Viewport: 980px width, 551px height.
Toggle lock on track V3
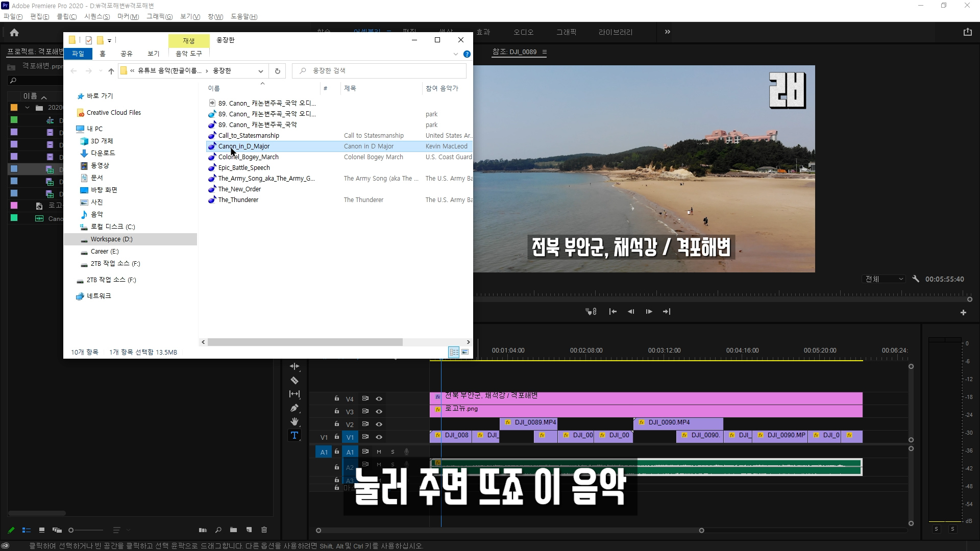tap(336, 411)
